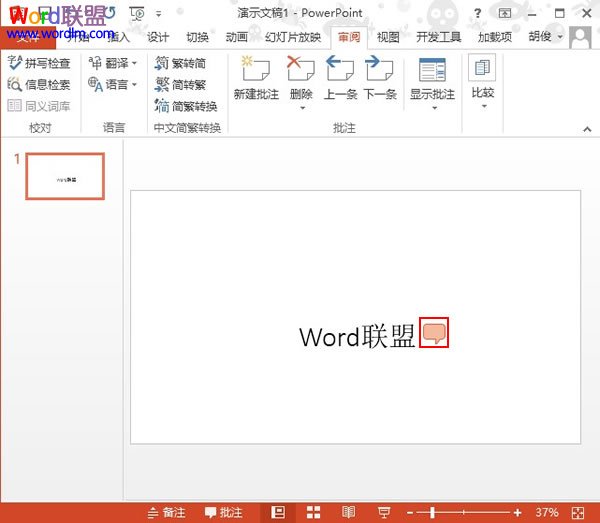This screenshot has height=523, width=600.
Task: Switch to the 设计 tab
Action: (158, 37)
